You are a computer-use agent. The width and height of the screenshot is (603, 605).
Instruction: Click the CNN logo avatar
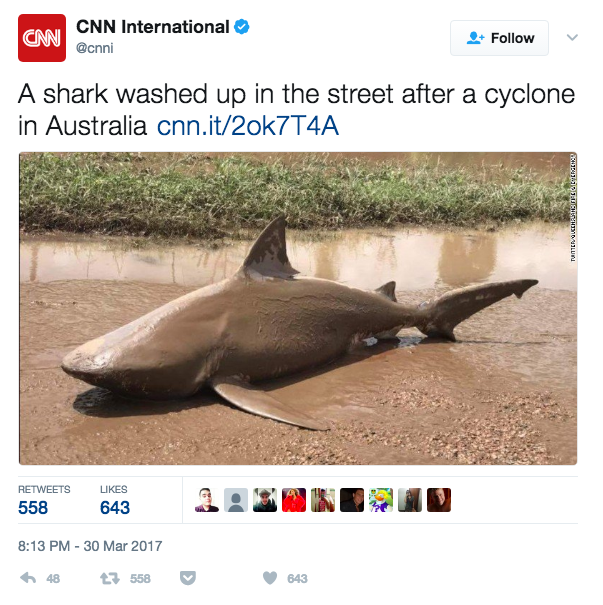point(42,38)
